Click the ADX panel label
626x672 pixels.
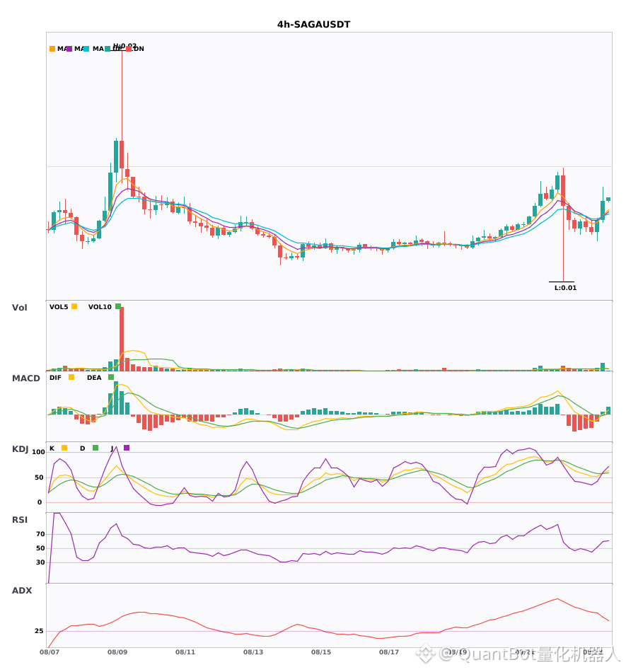22,591
